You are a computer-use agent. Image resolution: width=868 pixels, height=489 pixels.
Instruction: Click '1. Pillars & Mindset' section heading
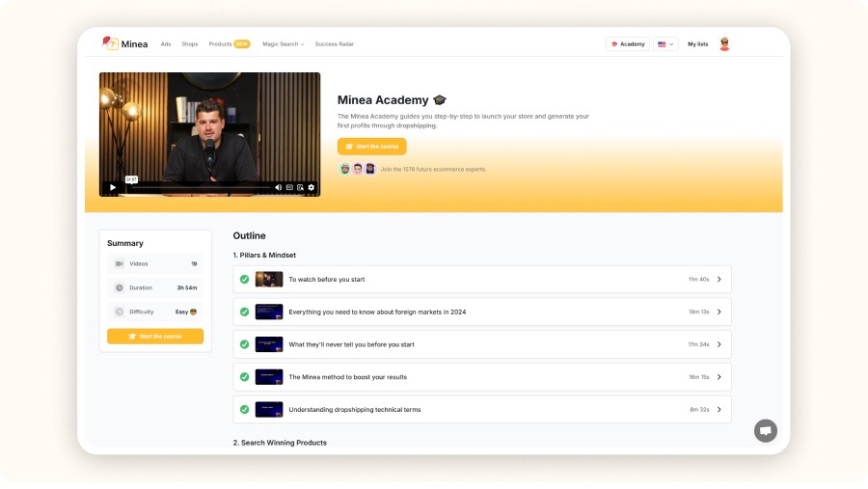tap(264, 256)
